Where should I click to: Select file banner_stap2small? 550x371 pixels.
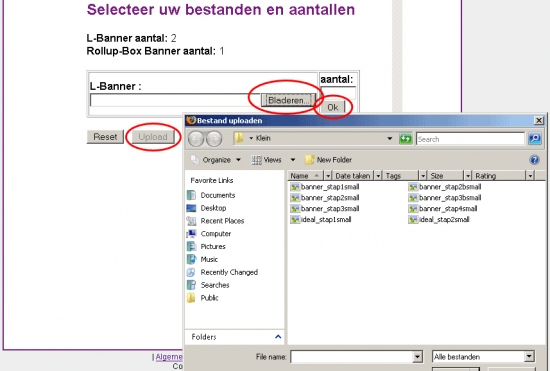[x=325, y=198]
